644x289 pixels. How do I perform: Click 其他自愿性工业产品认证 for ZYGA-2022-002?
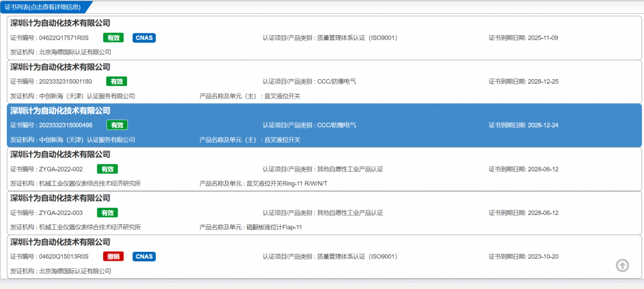click(350, 169)
